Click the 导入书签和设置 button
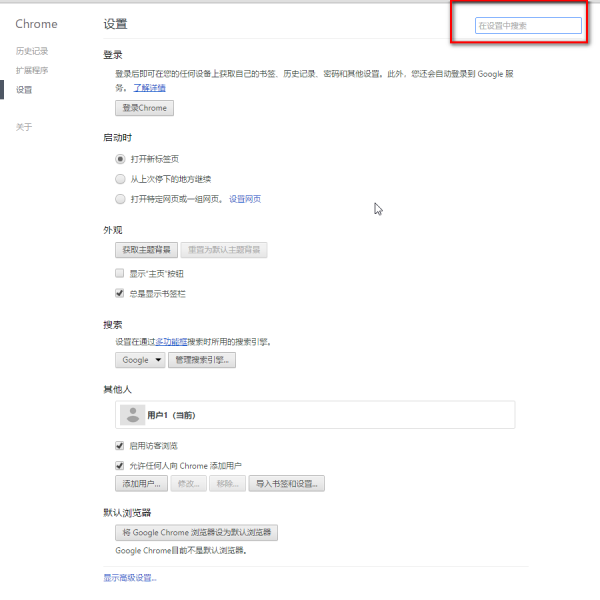The width and height of the screenshot is (600, 600). pos(287,484)
